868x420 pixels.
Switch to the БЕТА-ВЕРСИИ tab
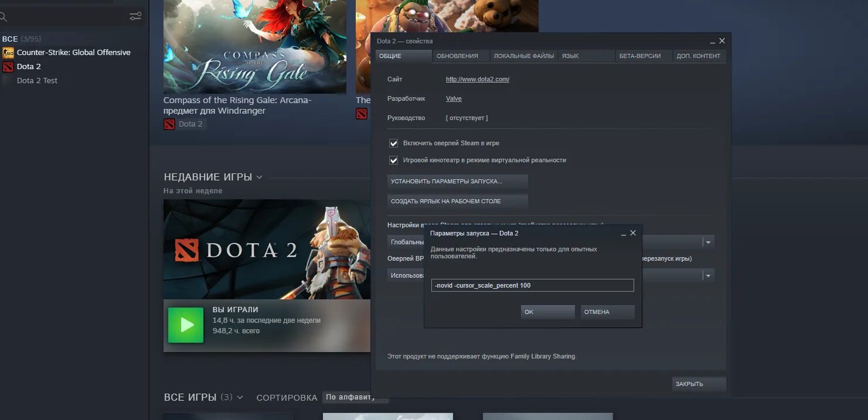[643, 56]
